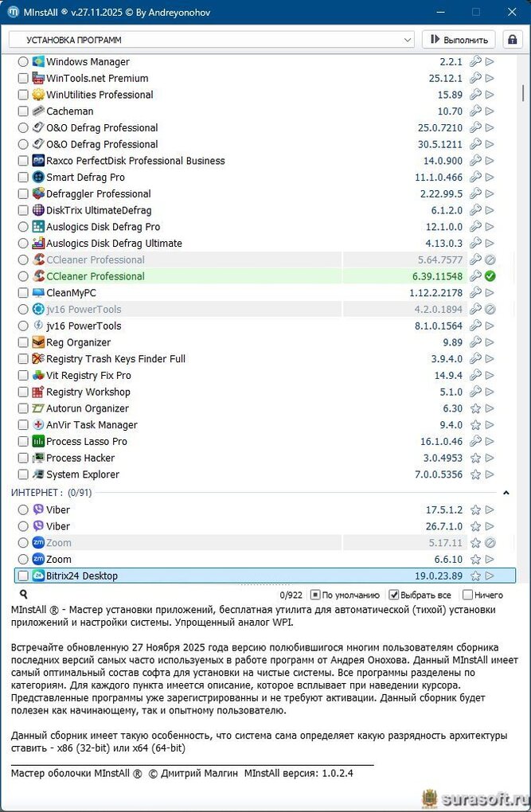The height and width of the screenshot is (812, 531).
Task: Click the ИНТЕРНЕТ : (0/91) category header
Action: coord(51,493)
